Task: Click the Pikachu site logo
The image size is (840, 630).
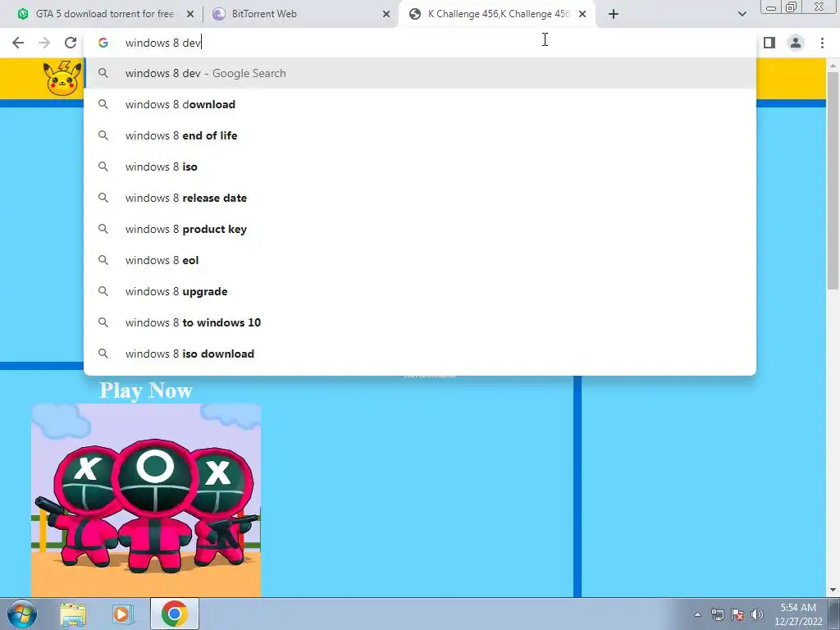Action: click(62, 78)
